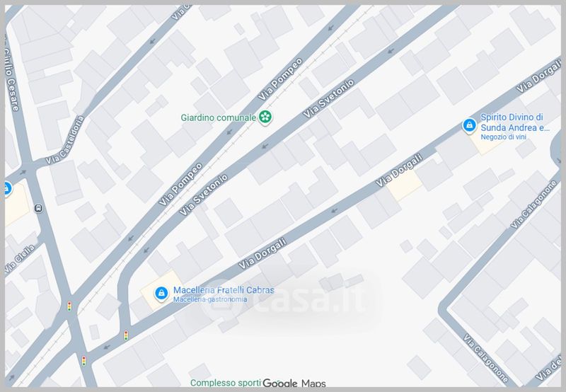Click the middle Via Dorgali street label
This screenshot has width=566, height=392.
(399, 170)
